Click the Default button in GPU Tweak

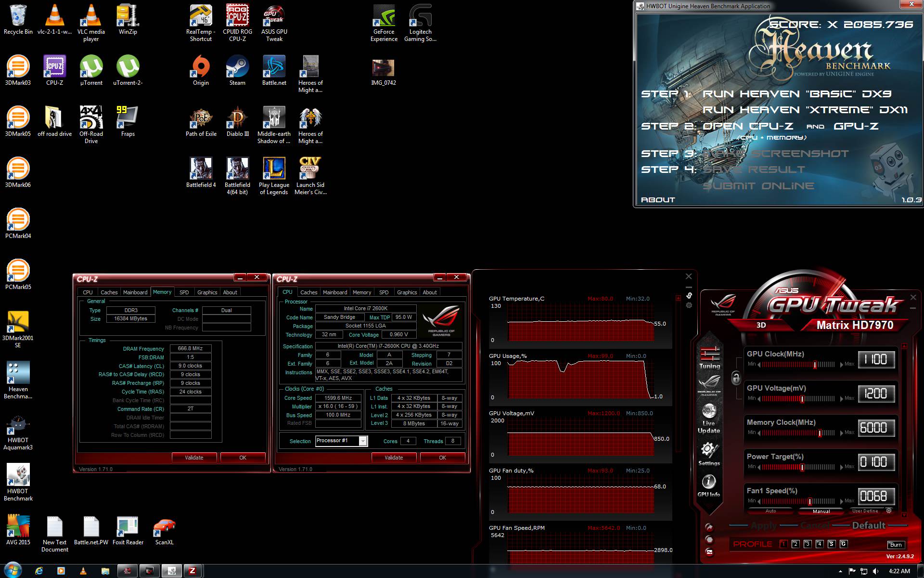point(869,525)
